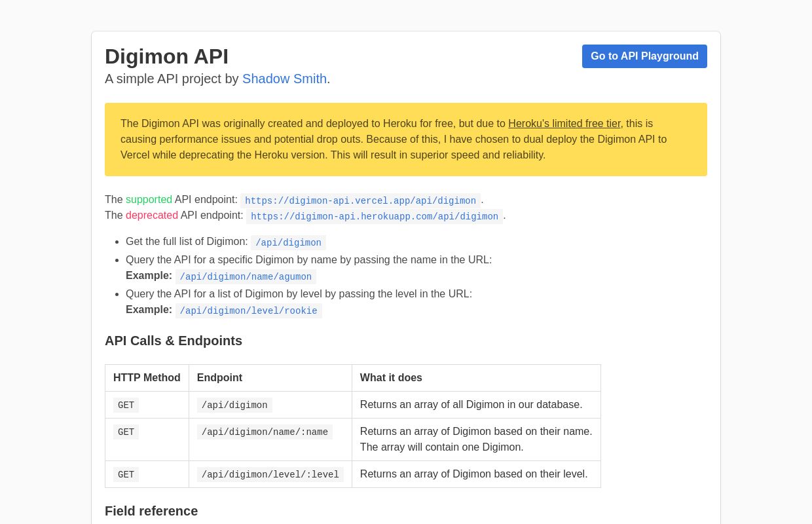Click the GET cell in the level endpoint row
Viewport: 812px width, 524px height.
147,474
